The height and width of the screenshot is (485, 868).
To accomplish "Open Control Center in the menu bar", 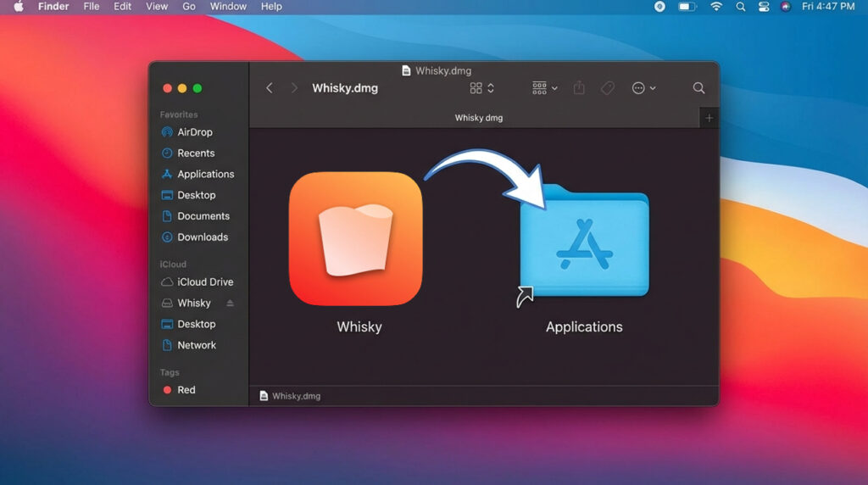I will click(764, 7).
